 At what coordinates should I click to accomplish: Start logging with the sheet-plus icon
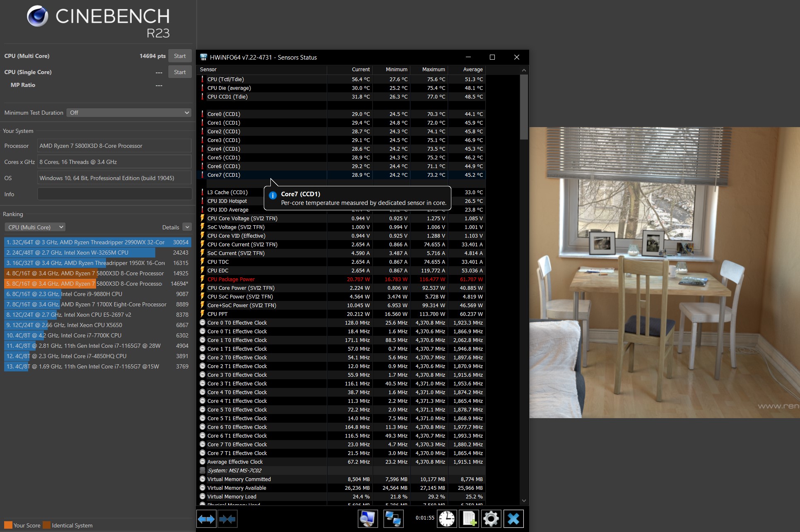pos(469,519)
